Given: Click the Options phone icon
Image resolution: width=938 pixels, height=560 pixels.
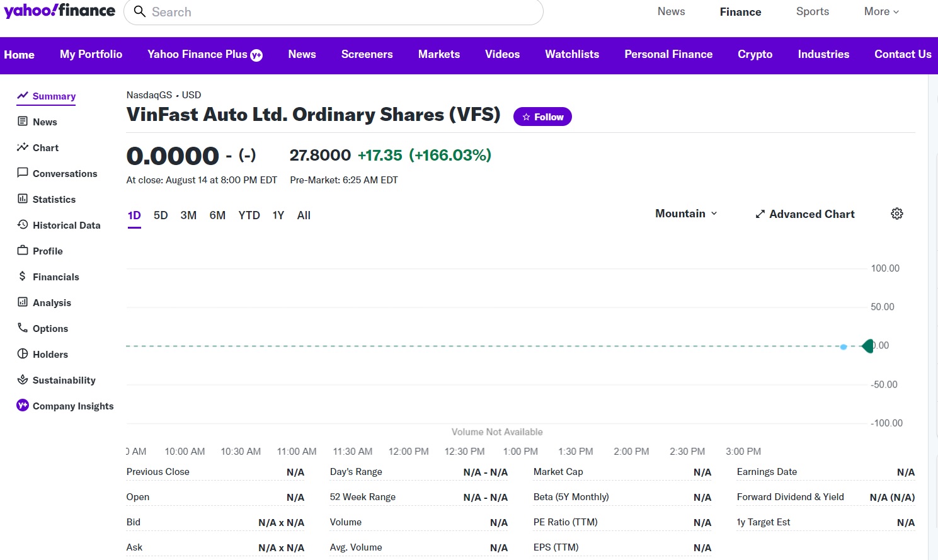Looking at the screenshot, I should (x=23, y=328).
